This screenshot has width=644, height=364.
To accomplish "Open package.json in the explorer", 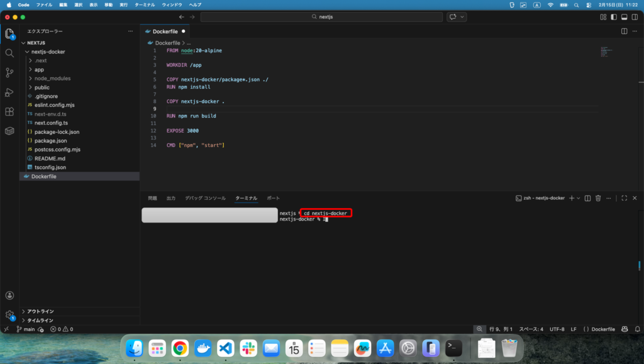I will coord(52,141).
